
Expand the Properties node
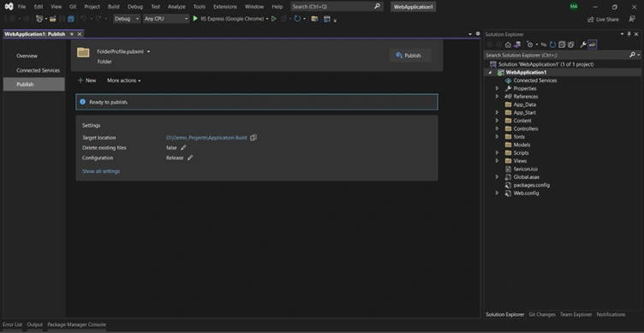click(x=497, y=88)
